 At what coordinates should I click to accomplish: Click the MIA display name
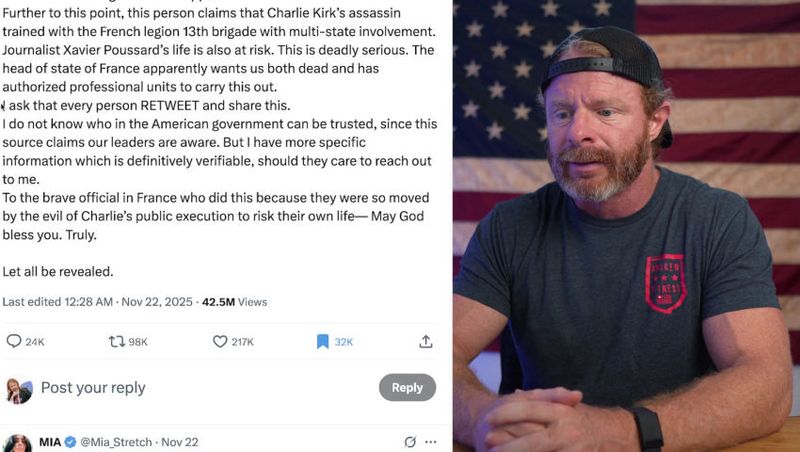pos(51,442)
